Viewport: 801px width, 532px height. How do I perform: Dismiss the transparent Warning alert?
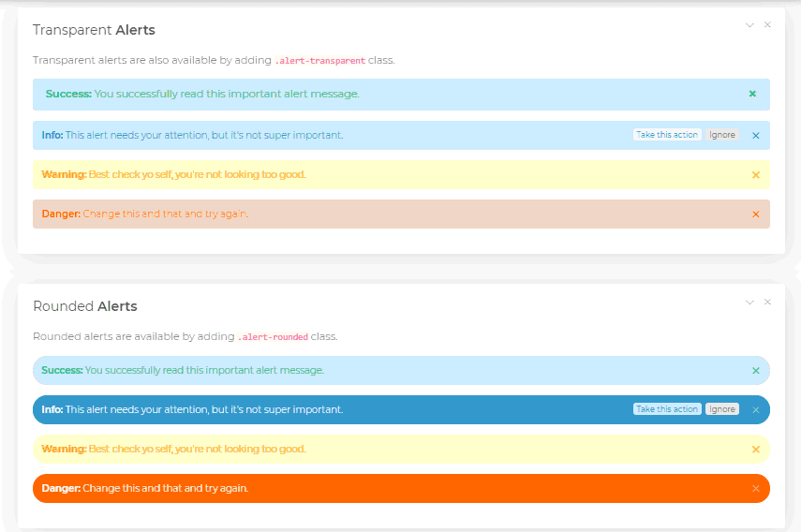(x=756, y=174)
